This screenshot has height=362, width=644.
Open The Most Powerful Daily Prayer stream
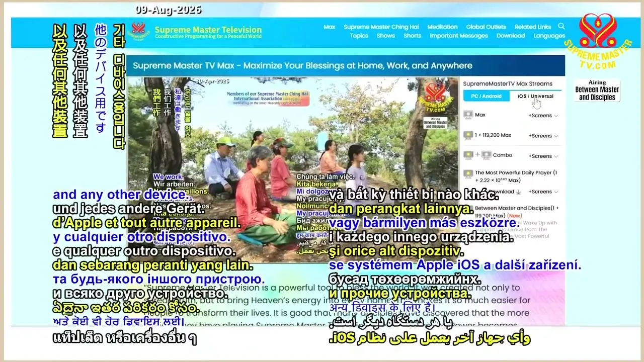tap(516, 176)
